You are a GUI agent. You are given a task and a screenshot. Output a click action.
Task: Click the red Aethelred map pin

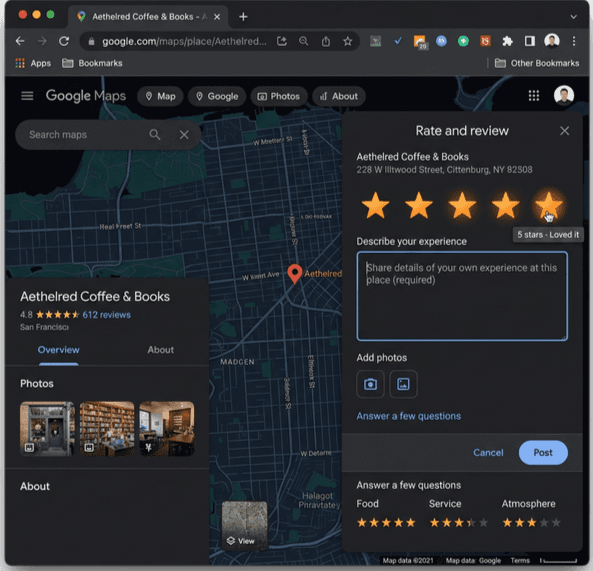coord(295,274)
